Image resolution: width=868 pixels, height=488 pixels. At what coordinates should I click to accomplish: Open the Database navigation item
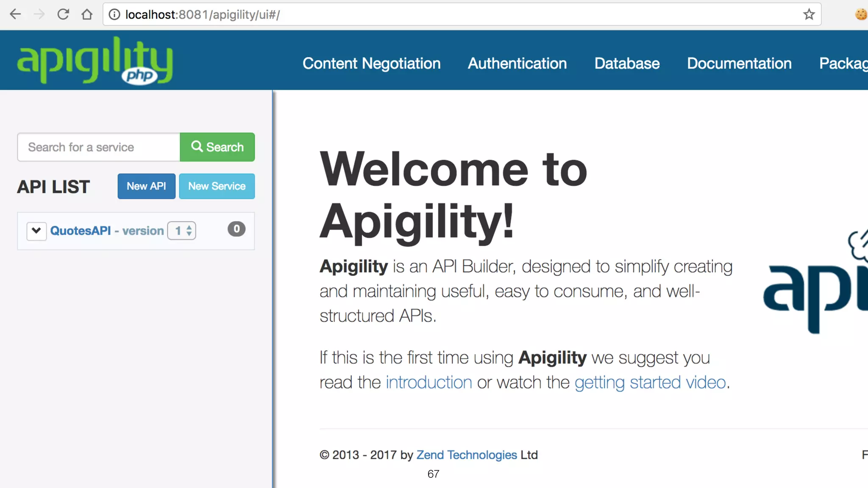(x=627, y=64)
